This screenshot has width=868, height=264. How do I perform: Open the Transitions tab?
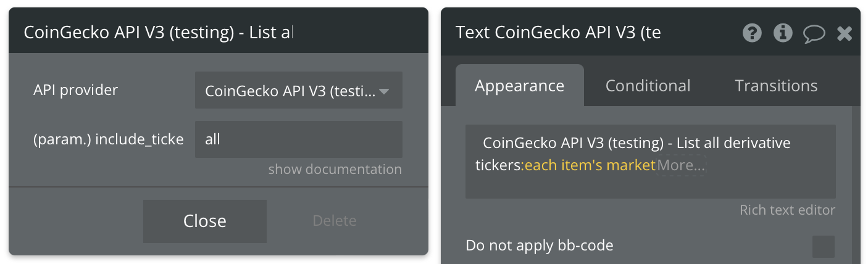click(x=776, y=85)
